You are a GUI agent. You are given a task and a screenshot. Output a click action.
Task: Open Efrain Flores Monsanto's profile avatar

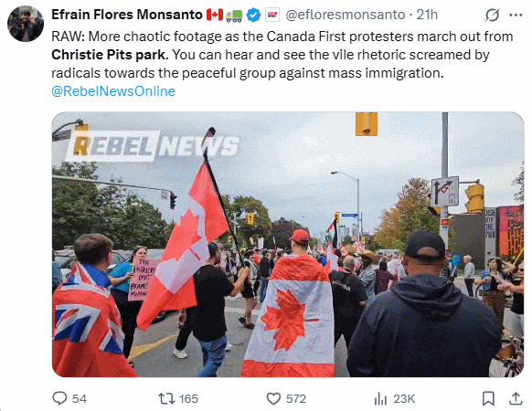26,24
